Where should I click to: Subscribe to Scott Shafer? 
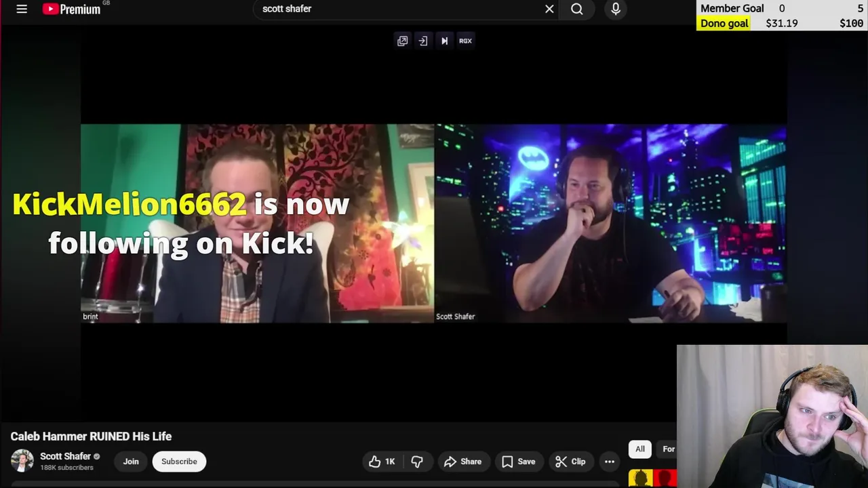[x=179, y=462]
